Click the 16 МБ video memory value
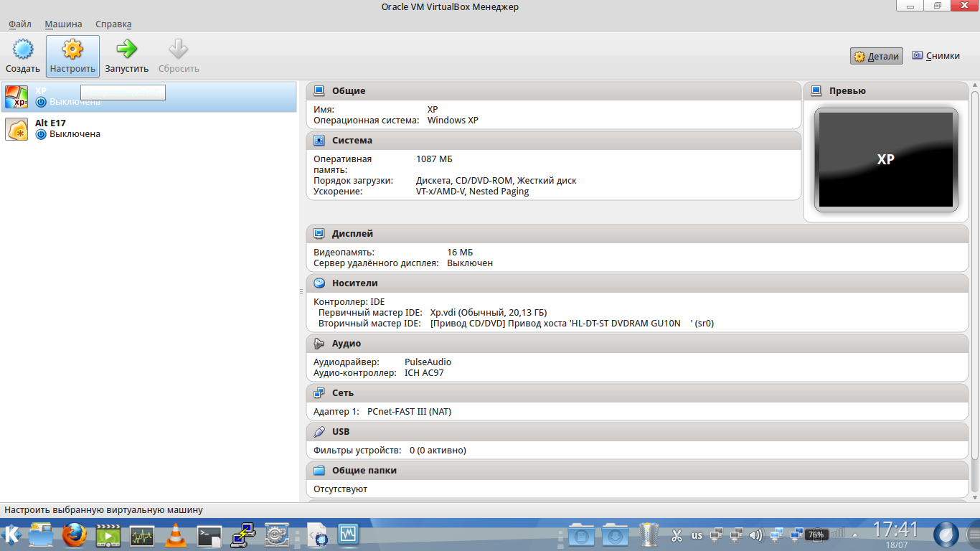980x551 pixels. pos(460,253)
